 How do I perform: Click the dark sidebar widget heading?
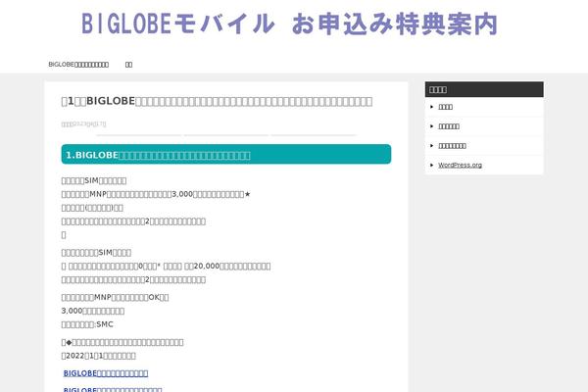pos(484,89)
